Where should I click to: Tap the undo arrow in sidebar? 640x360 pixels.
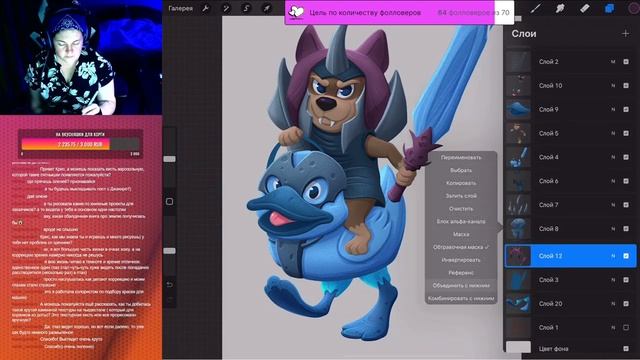coord(170,284)
